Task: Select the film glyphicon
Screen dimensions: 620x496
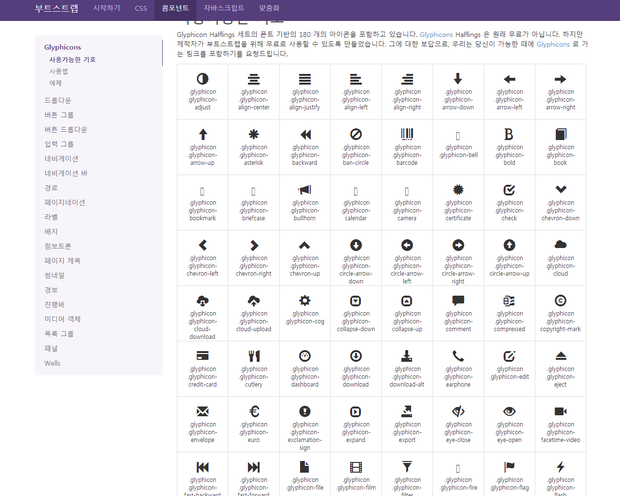Action: 356,467
